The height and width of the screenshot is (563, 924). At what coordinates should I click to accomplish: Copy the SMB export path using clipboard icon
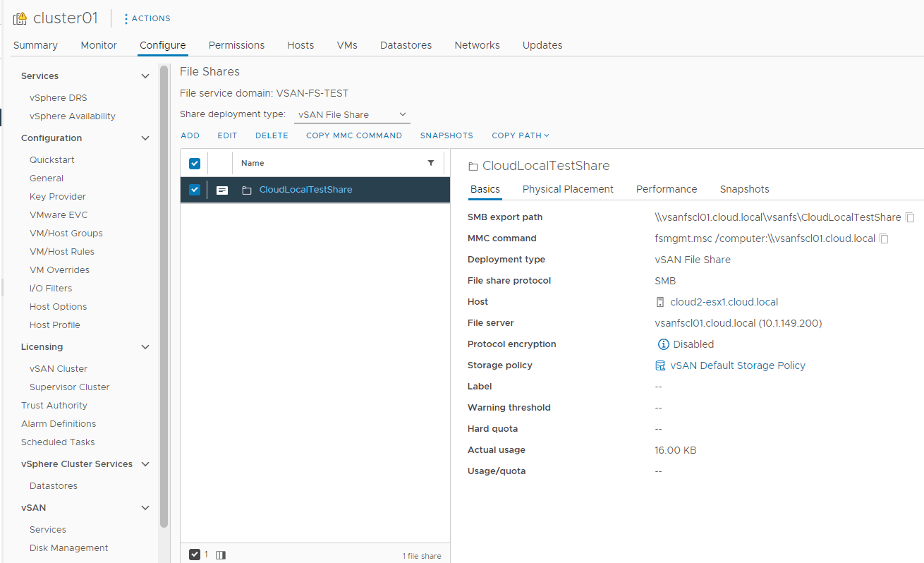pos(909,217)
